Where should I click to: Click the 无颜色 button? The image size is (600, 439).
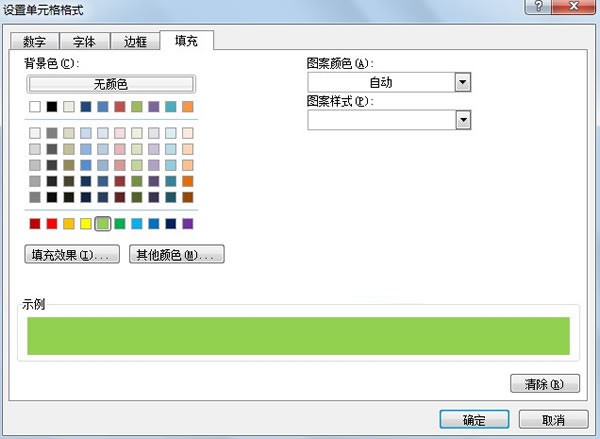click(x=111, y=84)
